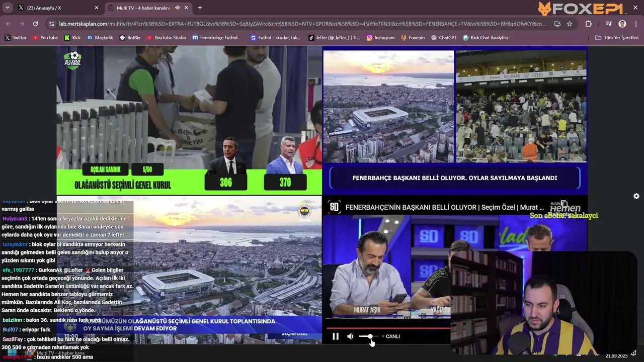Click the address bar URL

click(x=302, y=24)
